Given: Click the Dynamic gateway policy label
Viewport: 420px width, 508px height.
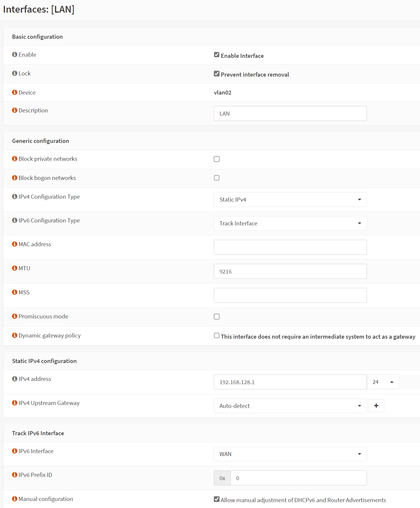Looking at the screenshot, I should (50, 335).
